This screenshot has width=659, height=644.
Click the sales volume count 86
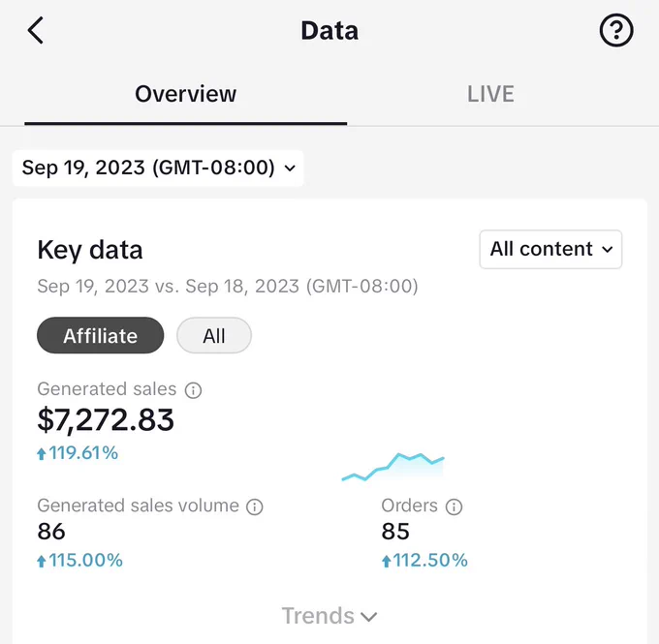coord(51,532)
